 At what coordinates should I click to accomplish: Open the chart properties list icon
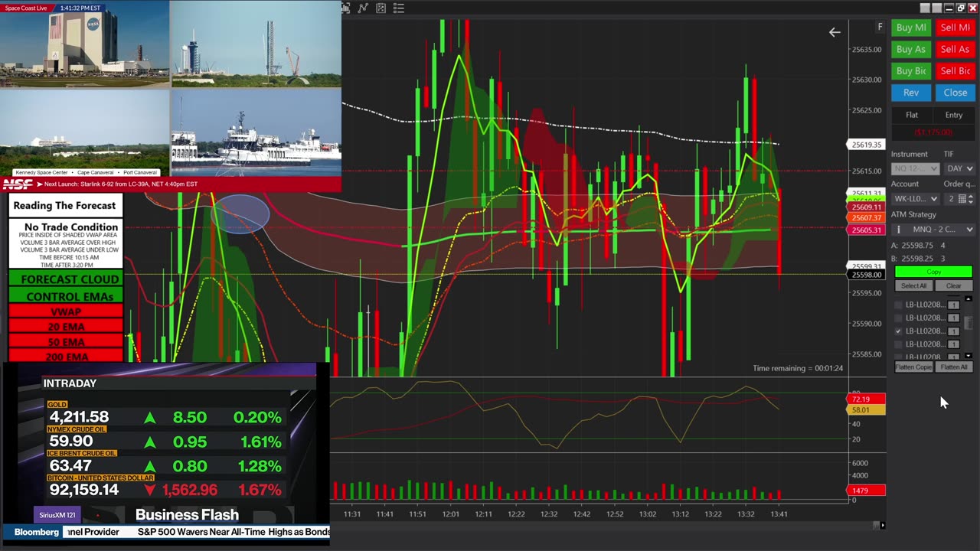point(399,8)
